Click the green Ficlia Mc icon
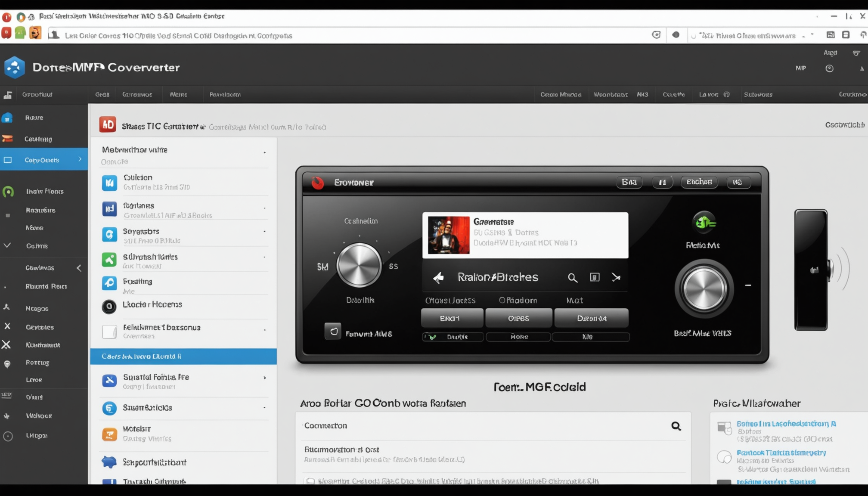868x496 pixels. 704,223
